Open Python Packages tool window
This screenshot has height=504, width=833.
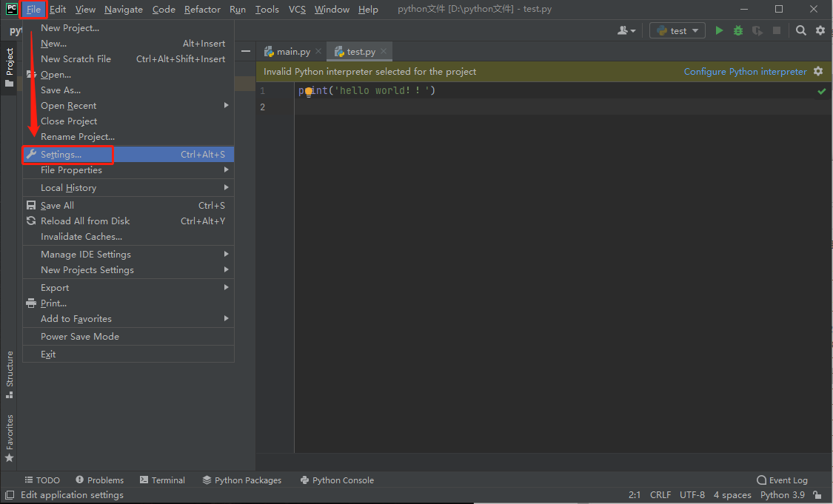coord(241,480)
